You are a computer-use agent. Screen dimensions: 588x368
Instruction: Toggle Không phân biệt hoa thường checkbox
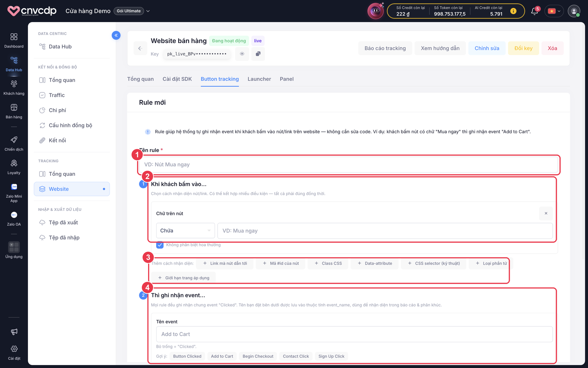click(x=160, y=245)
